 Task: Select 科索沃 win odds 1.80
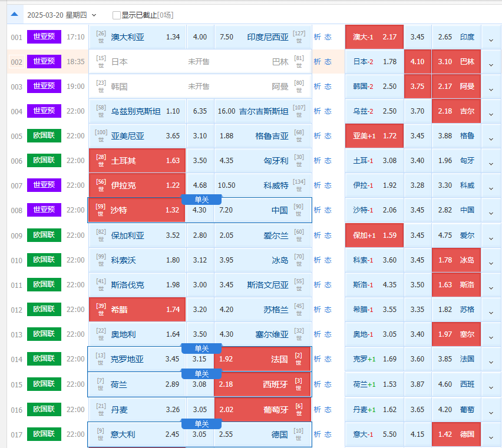137,260
